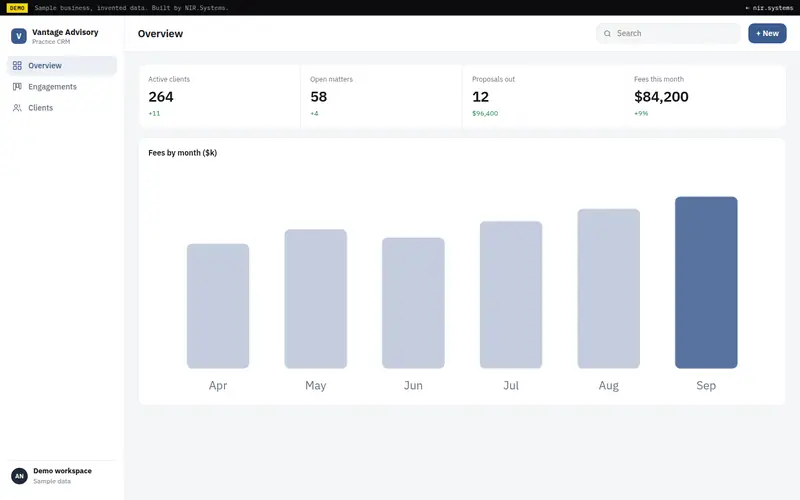Click the yellow DEMO badge
Image resolution: width=800 pixels, height=500 pixels.
click(x=17, y=8)
